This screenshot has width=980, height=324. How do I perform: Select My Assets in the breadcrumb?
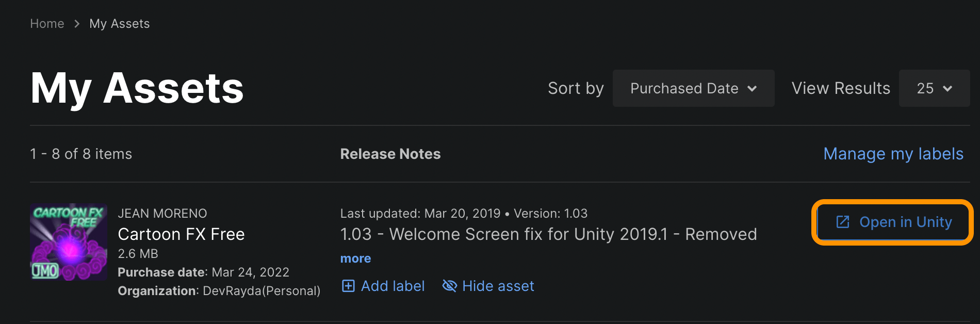(x=119, y=23)
